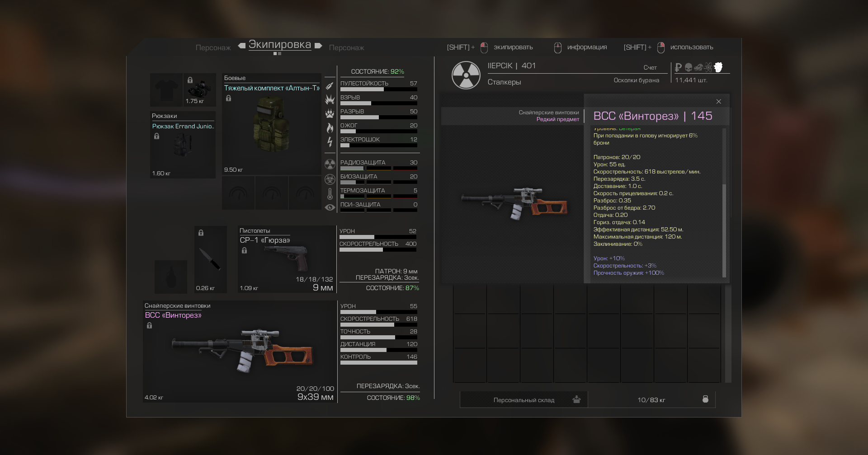Click the lock icon on knife slot
This screenshot has height=455, width=868.
pos(201,233)
